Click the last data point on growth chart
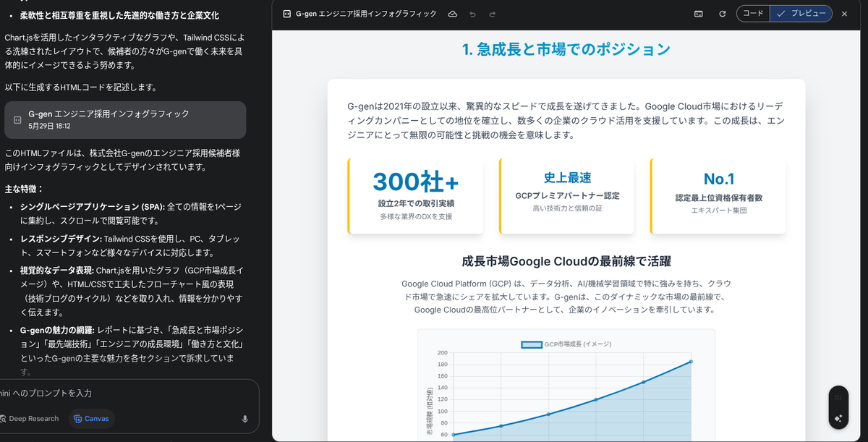Screen dimensions: 868x442 click(691, 361)
